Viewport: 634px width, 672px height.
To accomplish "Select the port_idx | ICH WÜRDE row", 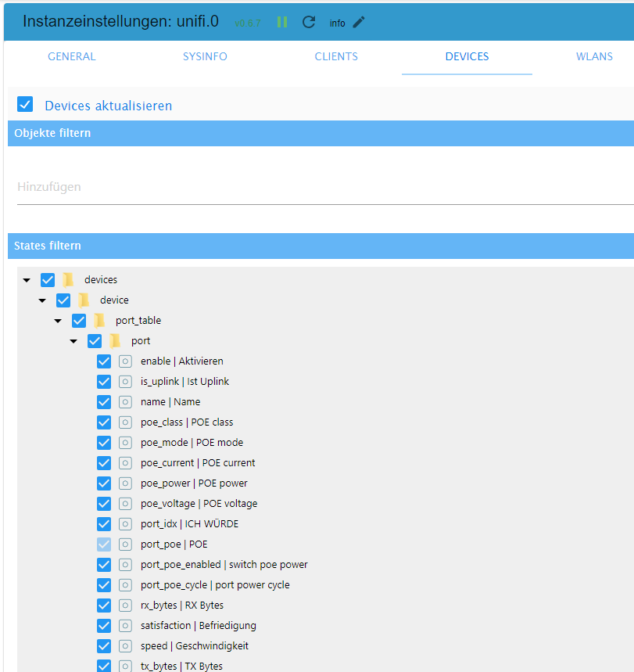I will pos(189,524).
